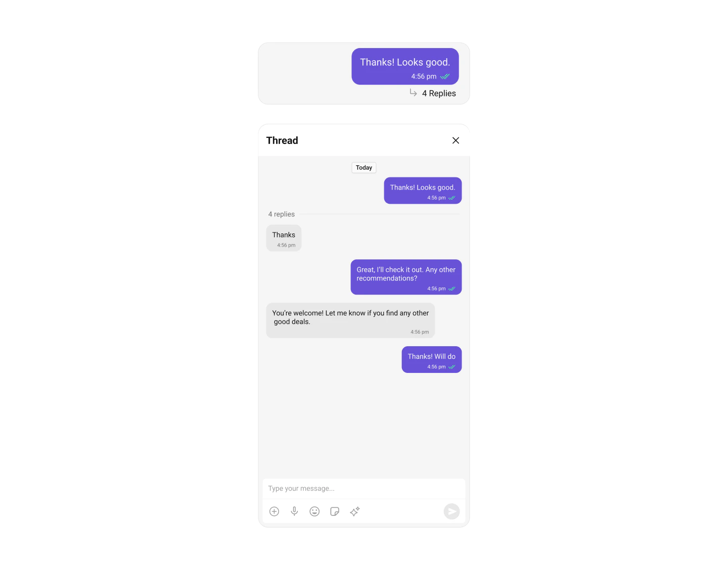This screenshot has height=570, width=728.
Task: Select the 'Thanks! Will do' message
Action: tap(432, 359)
